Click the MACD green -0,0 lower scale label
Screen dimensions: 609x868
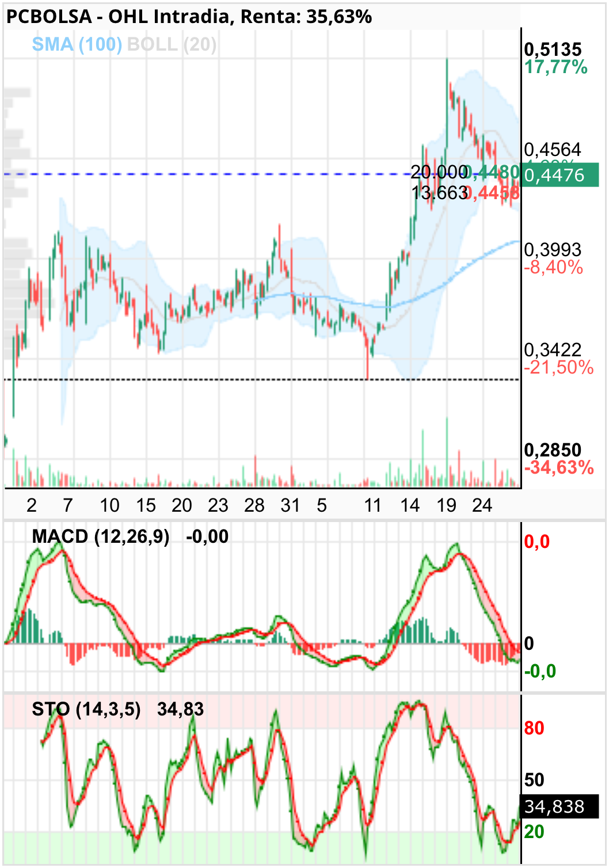tap(540, 671)
